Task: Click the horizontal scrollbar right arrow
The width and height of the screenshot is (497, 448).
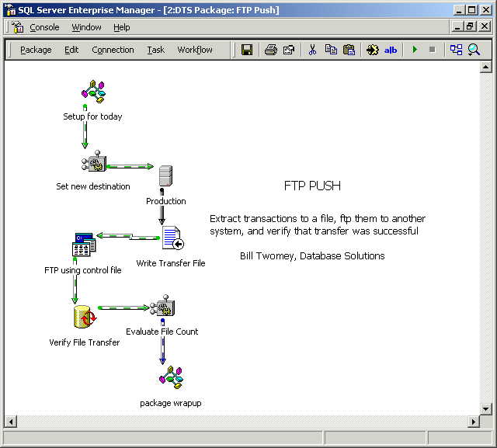Action: coord(474,422)
